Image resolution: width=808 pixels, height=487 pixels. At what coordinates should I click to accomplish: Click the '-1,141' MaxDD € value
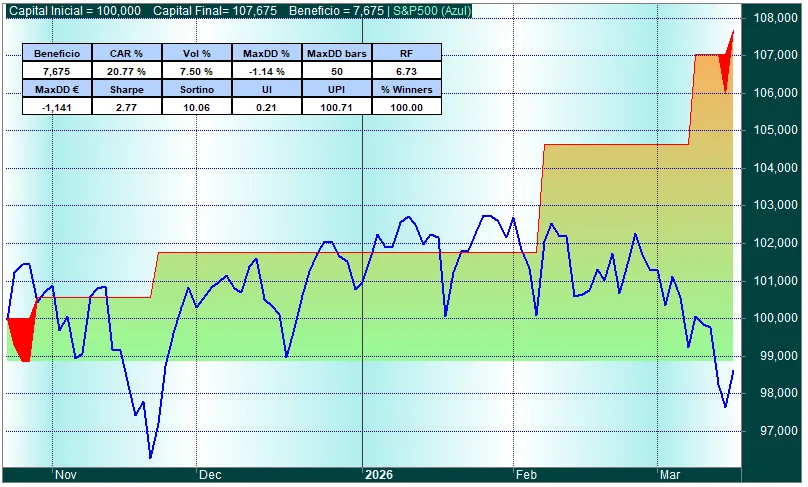pos(57,107)
